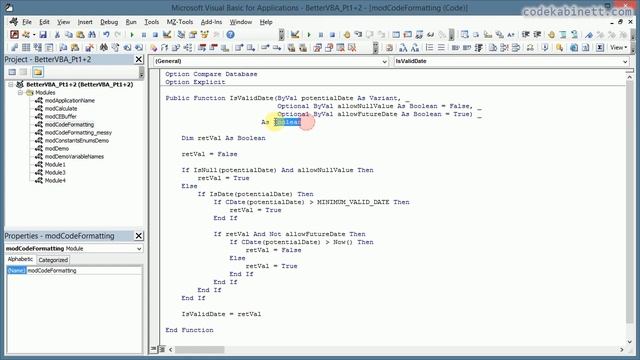Click View Object button in Project Explorer
The height and width of the screenshot is (360, 640).
coord(24,72)
